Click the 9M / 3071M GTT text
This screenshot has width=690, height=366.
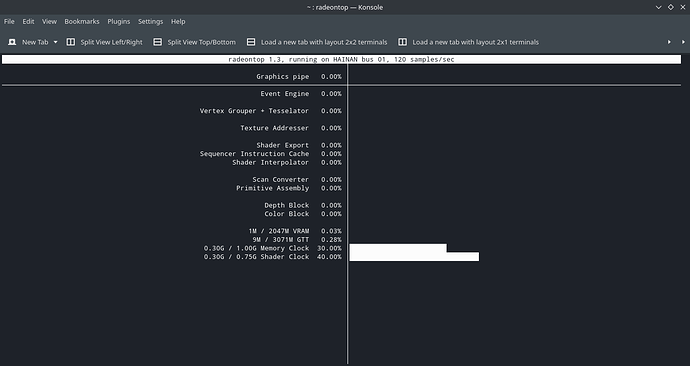[281, 240]
